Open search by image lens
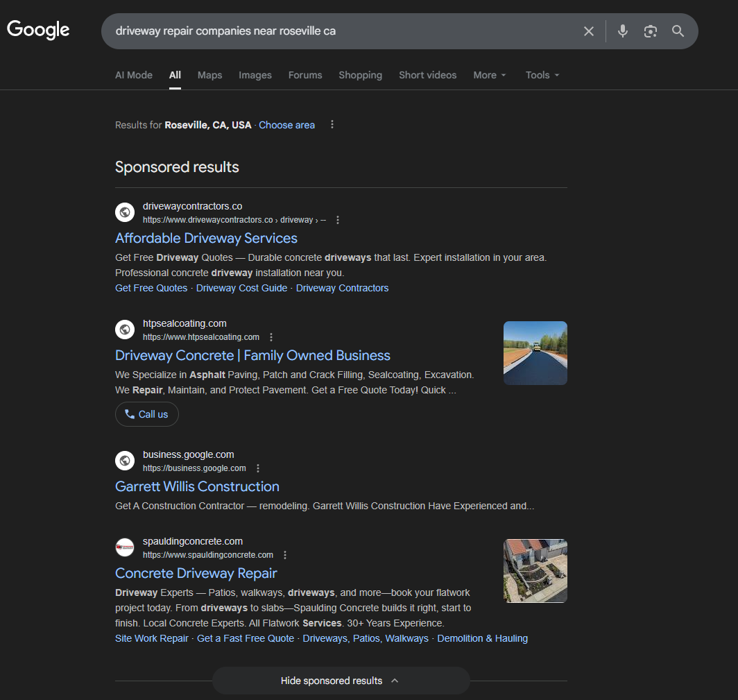 [650, 31]
